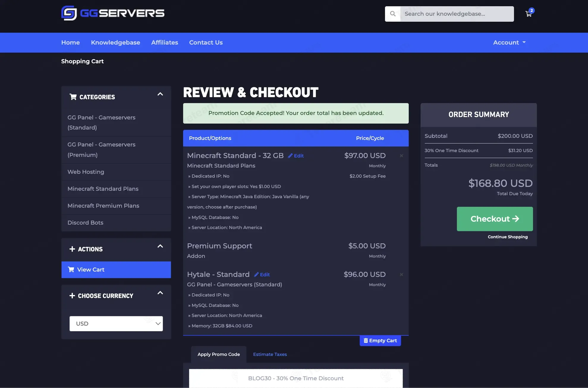Collapse the Categories panel chevron
The height and width of the screenshot is (388, 588).
click(x=160, y=94)
